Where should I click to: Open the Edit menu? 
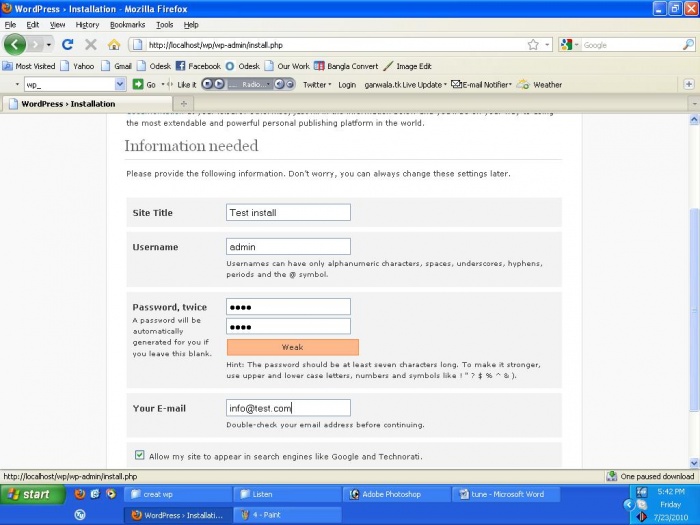tap(33, 25)
